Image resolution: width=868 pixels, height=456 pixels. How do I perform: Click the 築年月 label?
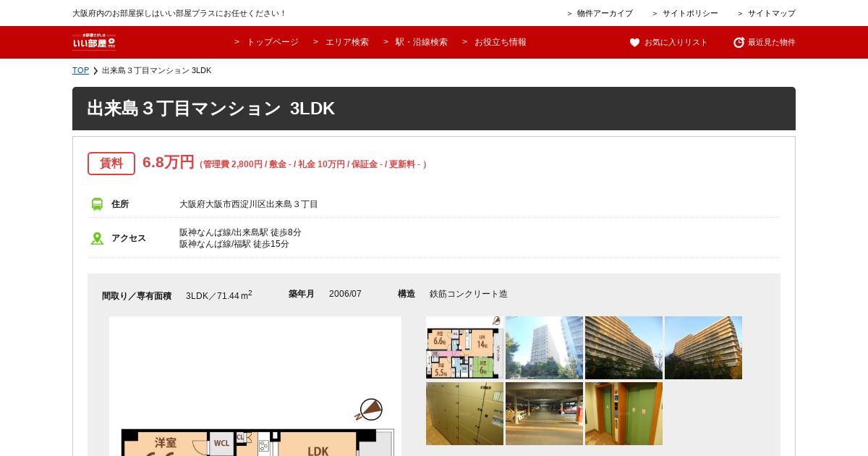302,294
